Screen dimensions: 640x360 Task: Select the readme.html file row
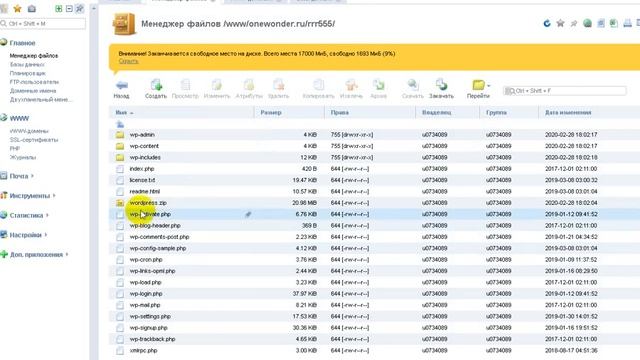[x=374, y=191]
